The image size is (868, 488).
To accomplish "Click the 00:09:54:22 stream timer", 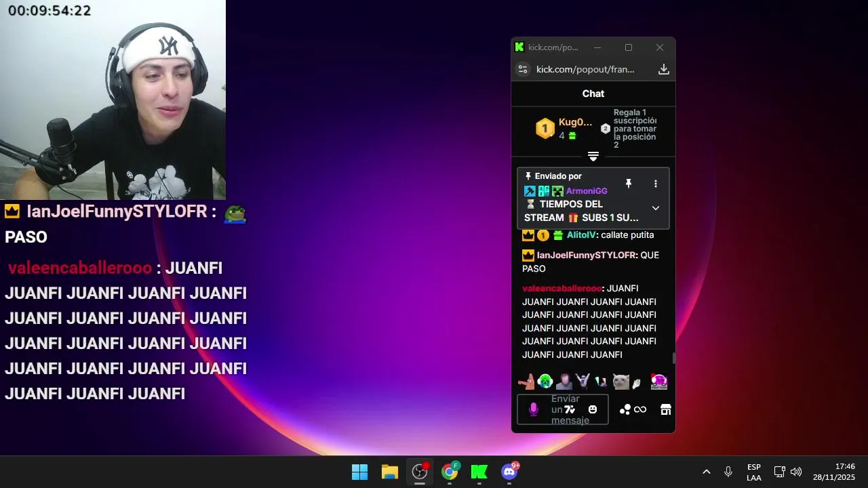I will (50, 11).
